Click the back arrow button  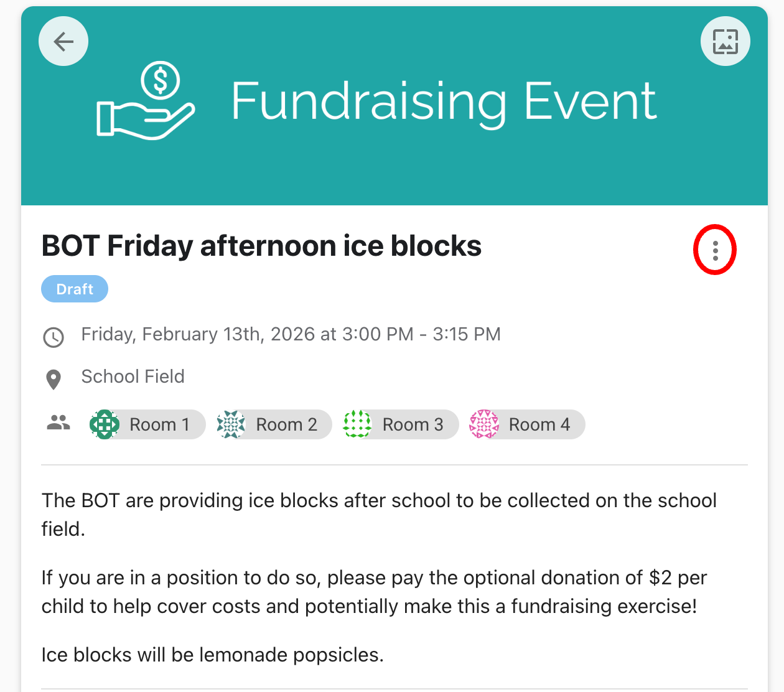63,42
